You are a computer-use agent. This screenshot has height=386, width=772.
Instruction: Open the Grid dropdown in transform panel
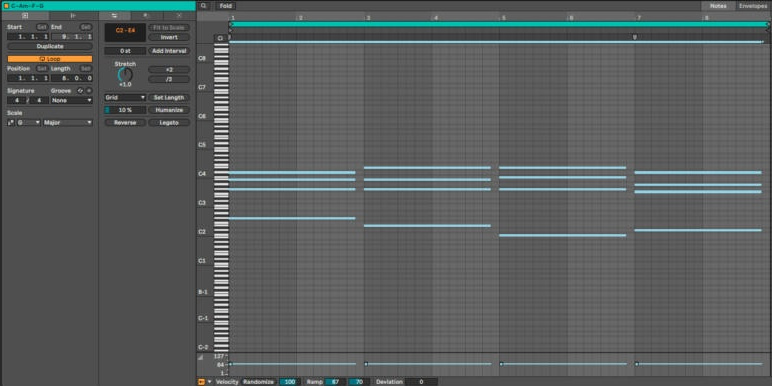(x=125, y=98)
